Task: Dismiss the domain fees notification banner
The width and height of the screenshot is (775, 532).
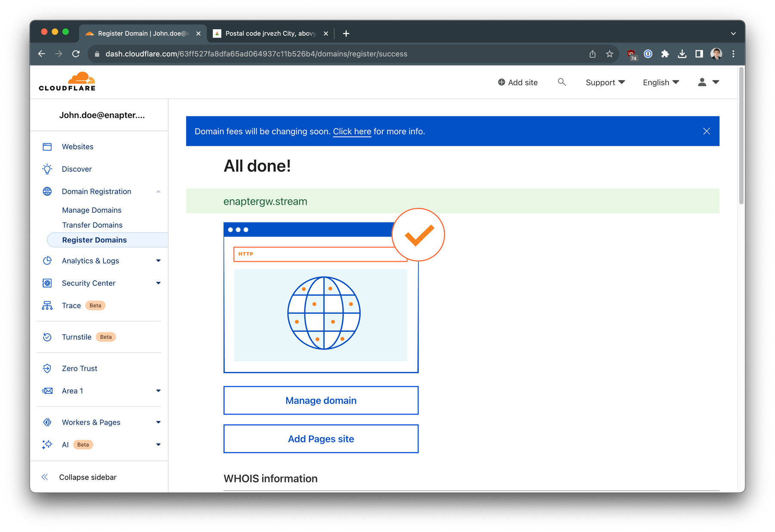Action: pos(707,131)
